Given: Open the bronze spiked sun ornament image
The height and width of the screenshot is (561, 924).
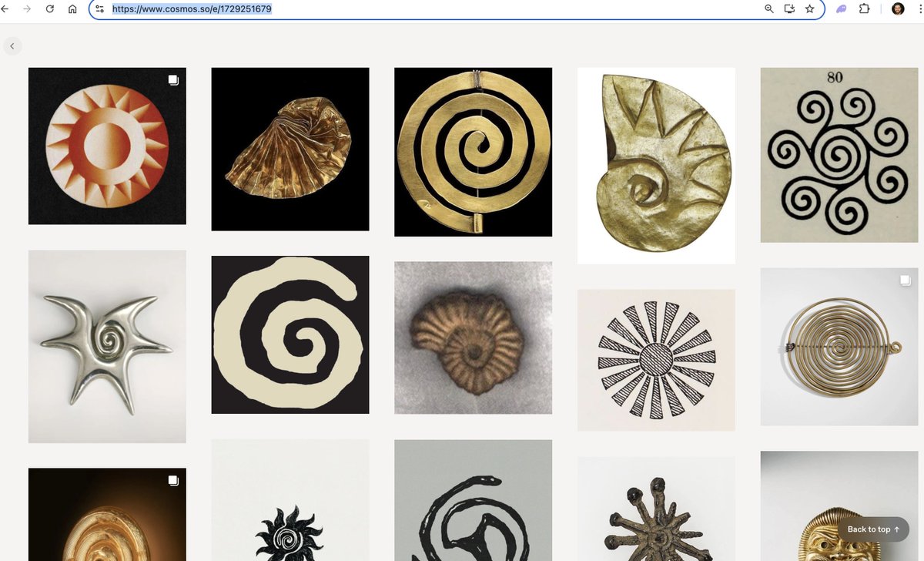Looking at the screenshot, I should [656, 509].
